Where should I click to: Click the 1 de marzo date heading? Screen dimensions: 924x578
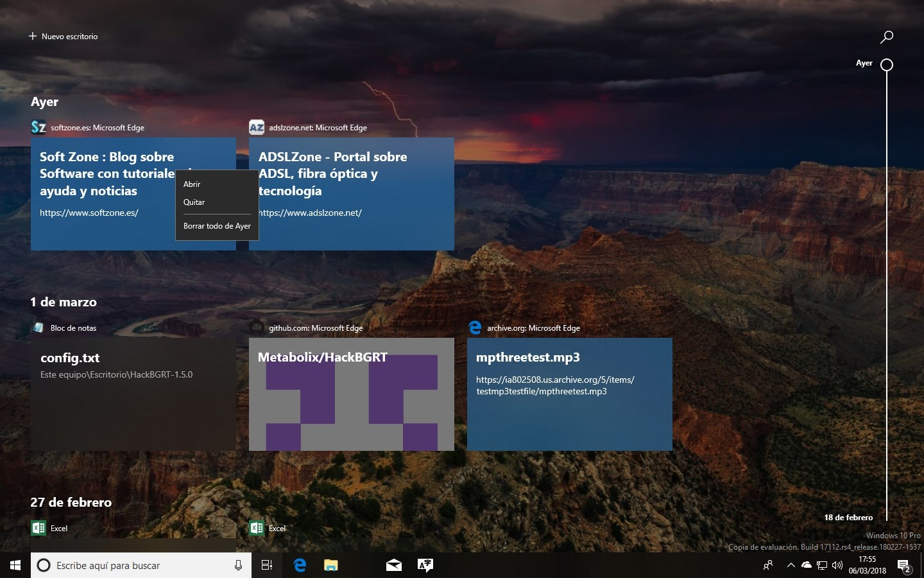[64, 302]
